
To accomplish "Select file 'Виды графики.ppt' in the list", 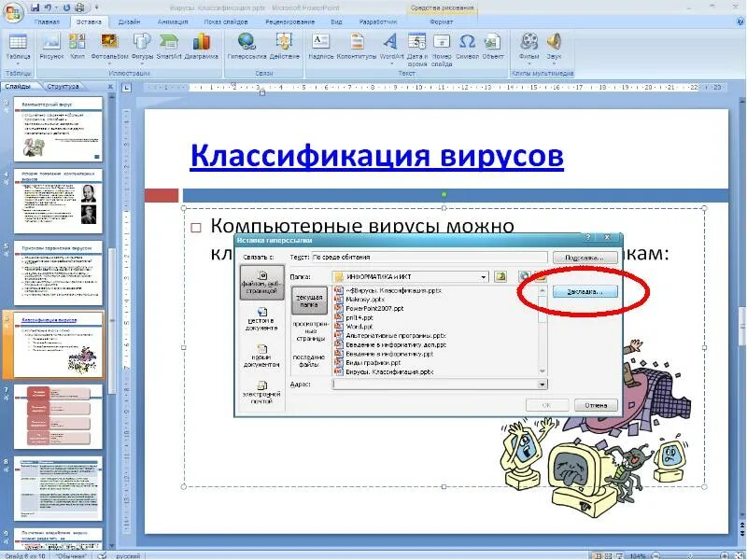I will pos(368,363).
